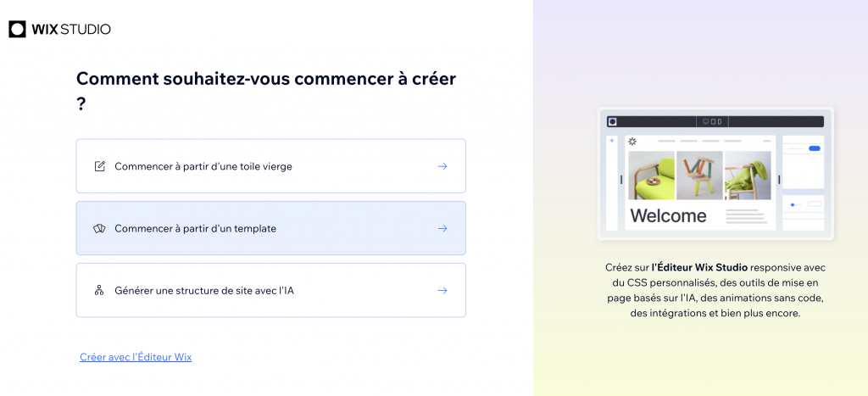Click the site structure AI icon
This screenshot has width=868, height=396.
point(99,290)
